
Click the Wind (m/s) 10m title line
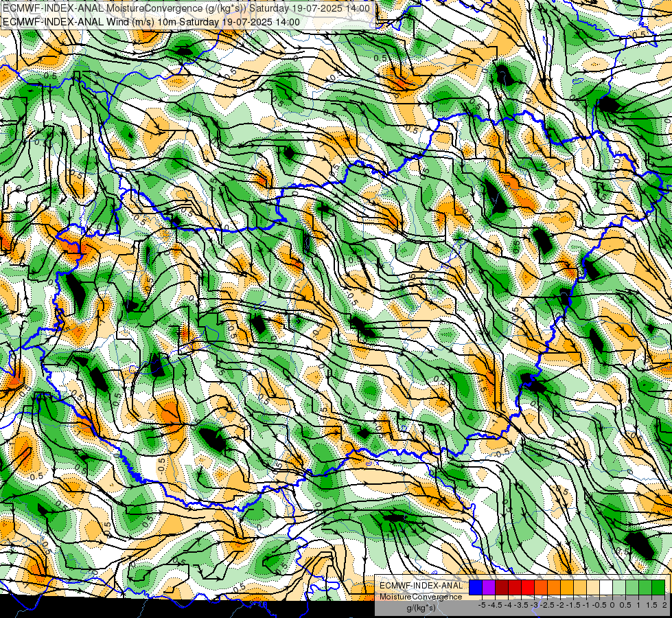151,21
